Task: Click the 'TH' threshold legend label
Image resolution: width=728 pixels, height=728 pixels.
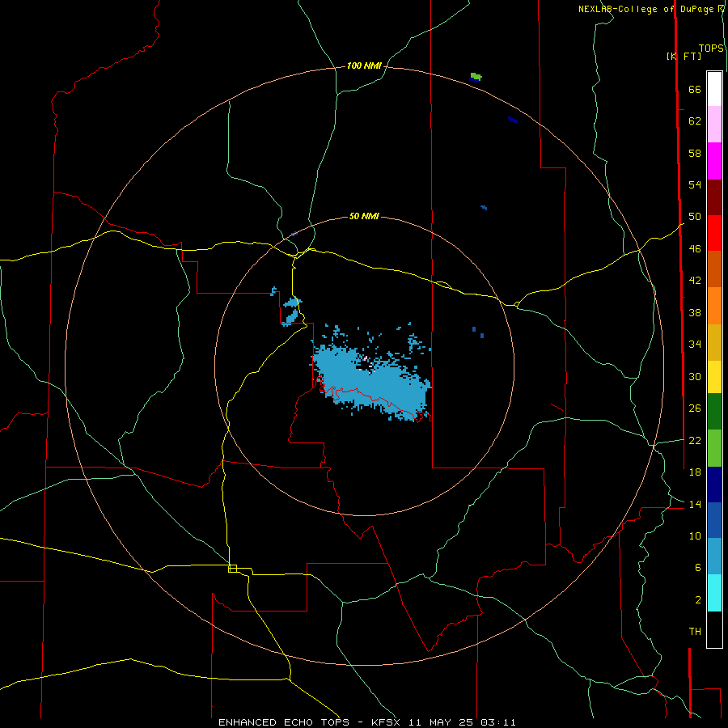Action: coord(695,632)
